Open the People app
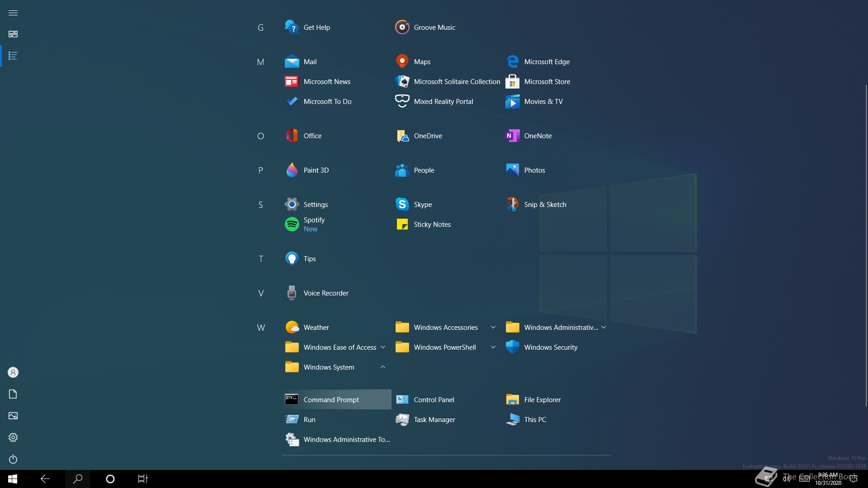Image resolution: width=868 pixels, height=488 pixels. click(447, 170)
